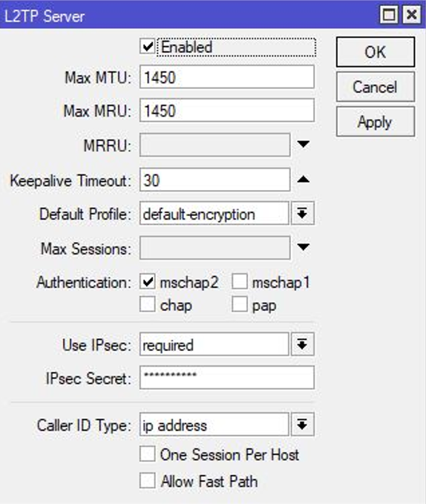This screenshot has height=504, width=426.
Task: Enable Allow Fast Path option
Action: [148, 481]
